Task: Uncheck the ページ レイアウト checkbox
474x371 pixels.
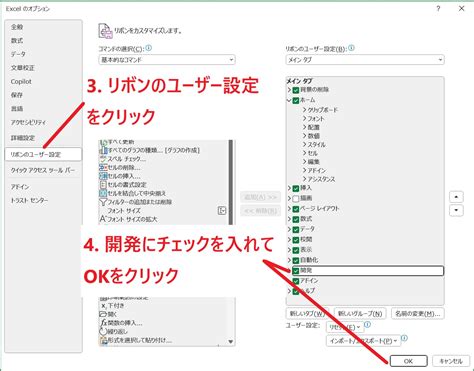Action: pos(296,209)
